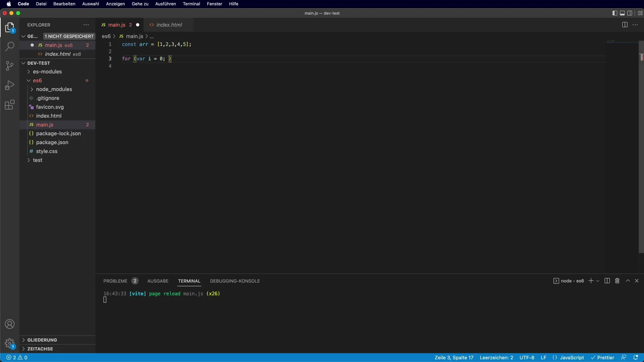Open editor more actions ellipsis
This screenshot has width=644, height=362.
pyautogui.click(x=635, y=25)
